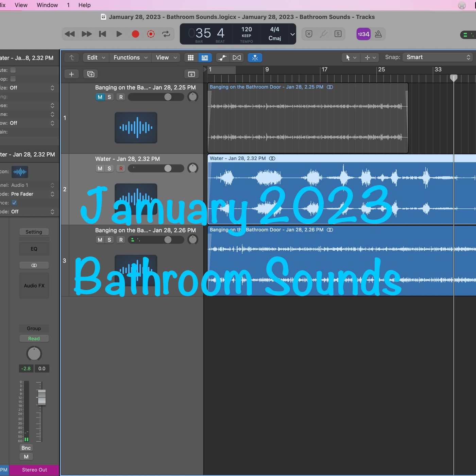Viewport: 476px width, 476px height.
Task: Click the add track plus icon
Action: click(x=71, y=74)
